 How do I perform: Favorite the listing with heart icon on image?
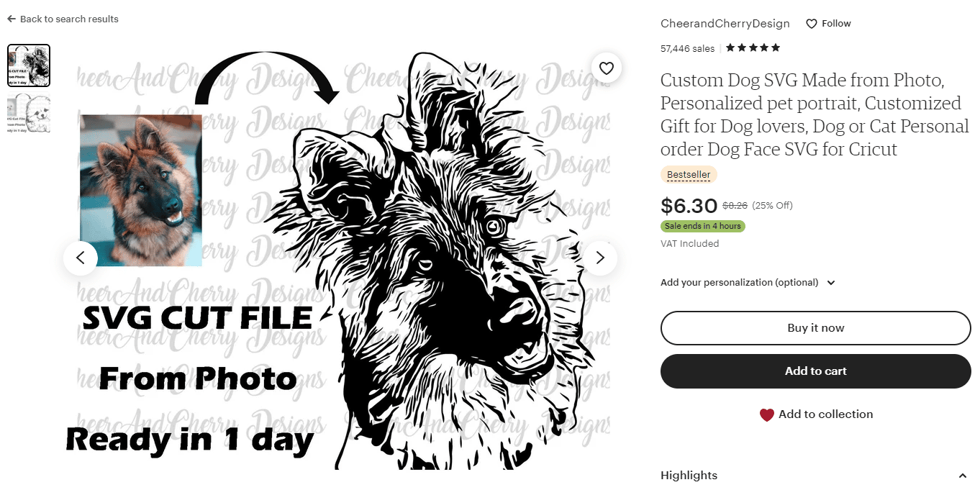pyautogui.click(x=607, y=68)
